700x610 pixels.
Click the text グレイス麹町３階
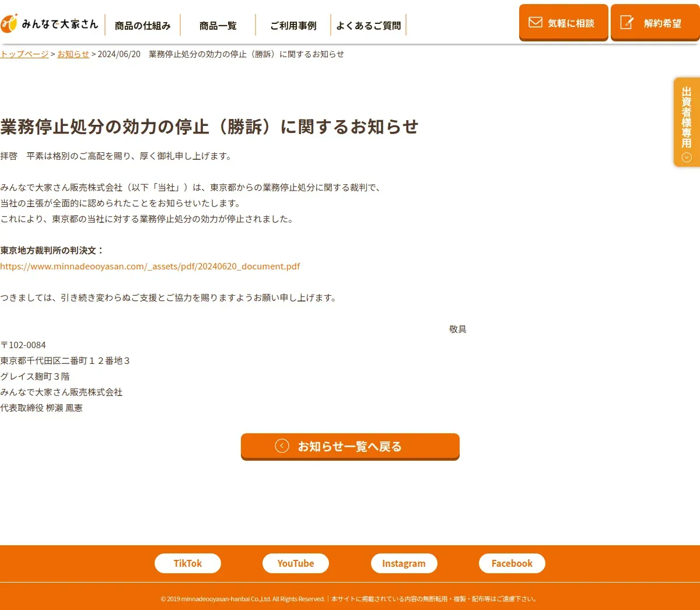(x=35, y=376)
